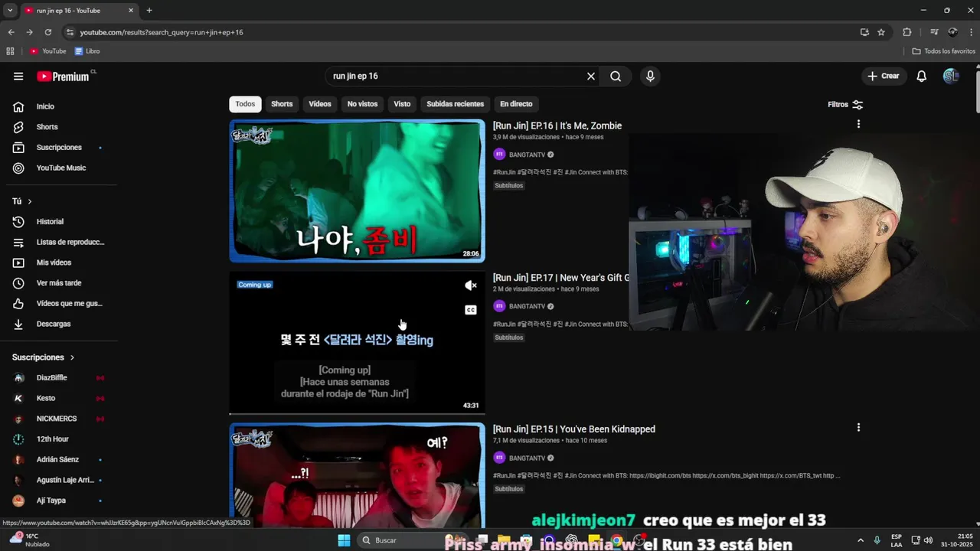Open more actions for Run Jin EP.16
The width and height of the screenshot is (980, 551).
pos(858,124)
